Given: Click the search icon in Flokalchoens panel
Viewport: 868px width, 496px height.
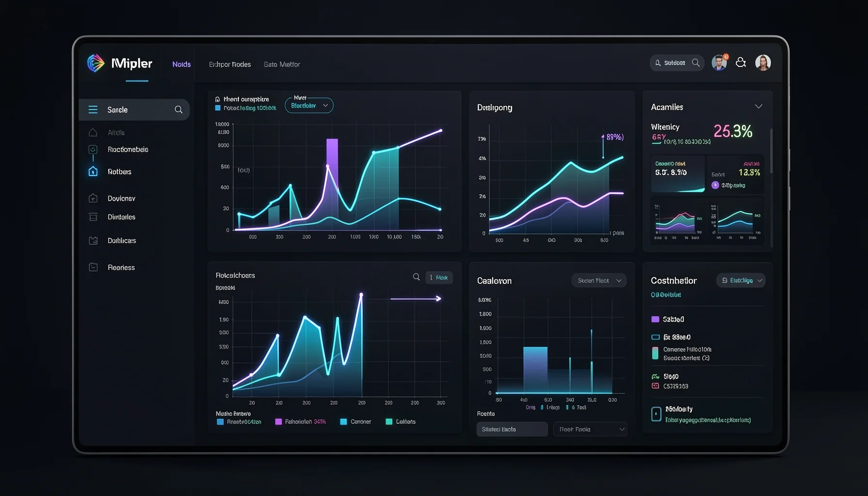Looking at the screenshot, I should point(416,277).
